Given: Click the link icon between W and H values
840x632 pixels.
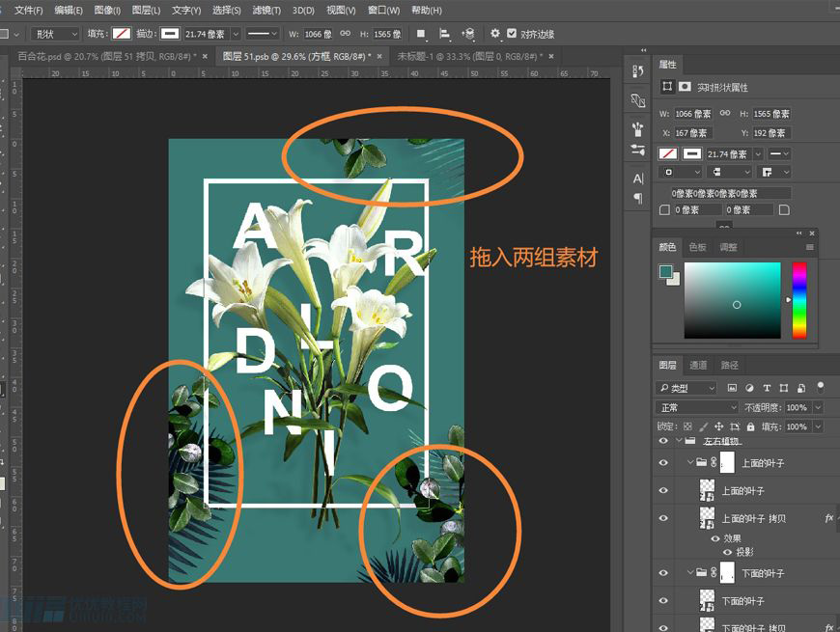Looking at the screenshot, I should (x=725, y=113).
